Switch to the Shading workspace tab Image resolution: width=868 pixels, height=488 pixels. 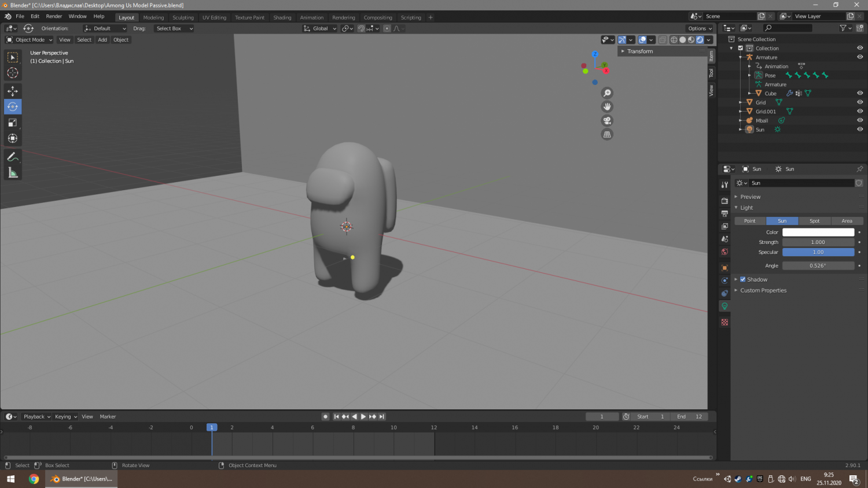pos(282,17)
